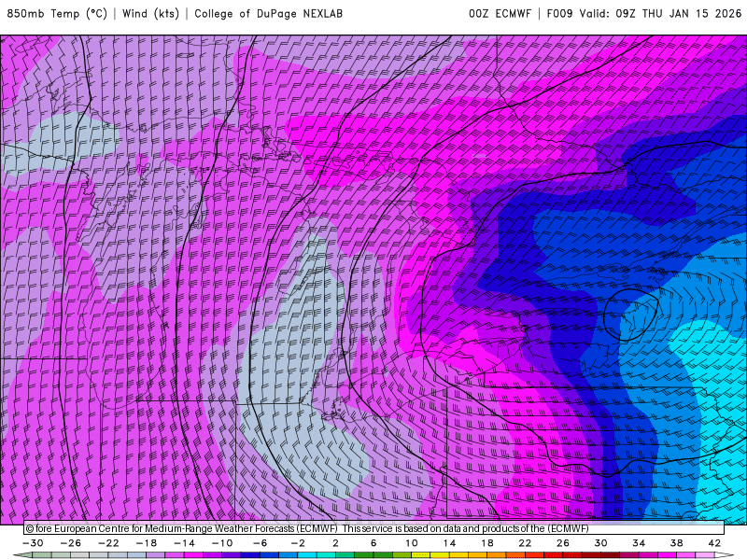Click the 22 label on the temperature scale

(x=525, y=543)
